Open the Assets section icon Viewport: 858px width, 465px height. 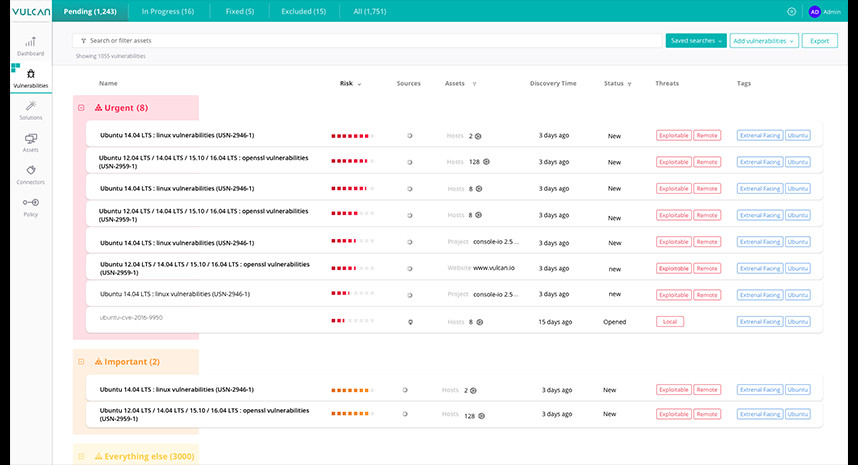[30, 142]
